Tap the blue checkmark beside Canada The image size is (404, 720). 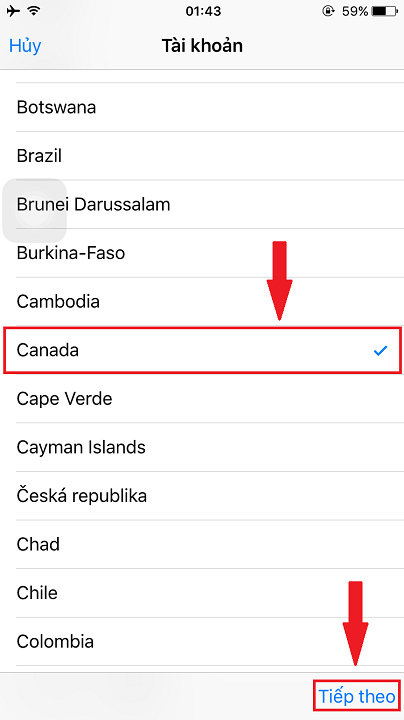(x=380, y=351)
